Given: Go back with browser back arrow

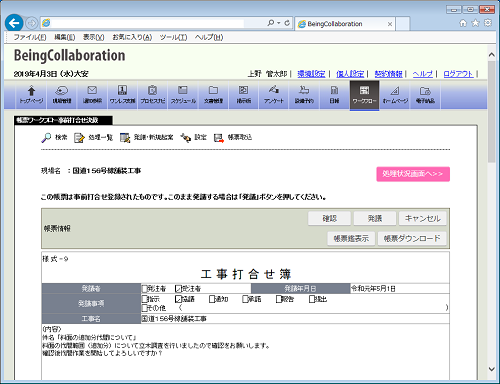Looking at the screenshot, I should coord(14,23).
